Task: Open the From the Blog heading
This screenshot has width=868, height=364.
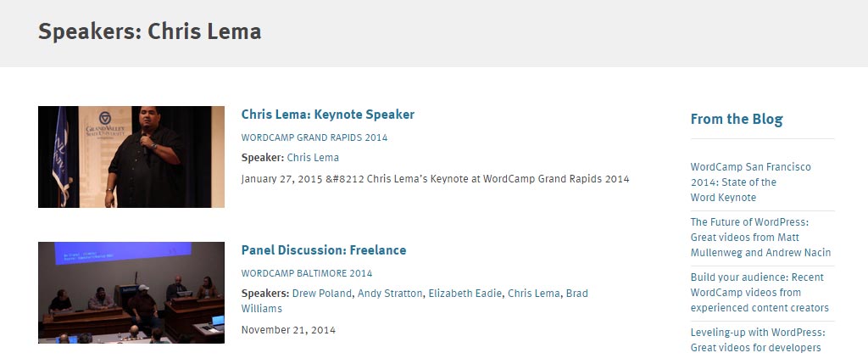Action: pyautogui.click(x=737, y=119)
